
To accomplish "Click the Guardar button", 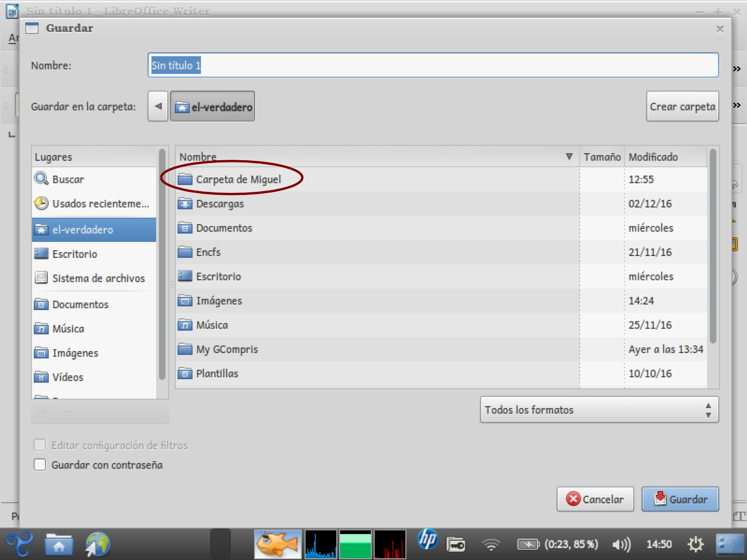I will pos(680,499).
